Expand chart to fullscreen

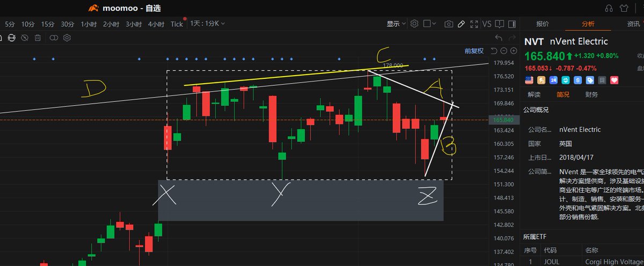point(474,24)
